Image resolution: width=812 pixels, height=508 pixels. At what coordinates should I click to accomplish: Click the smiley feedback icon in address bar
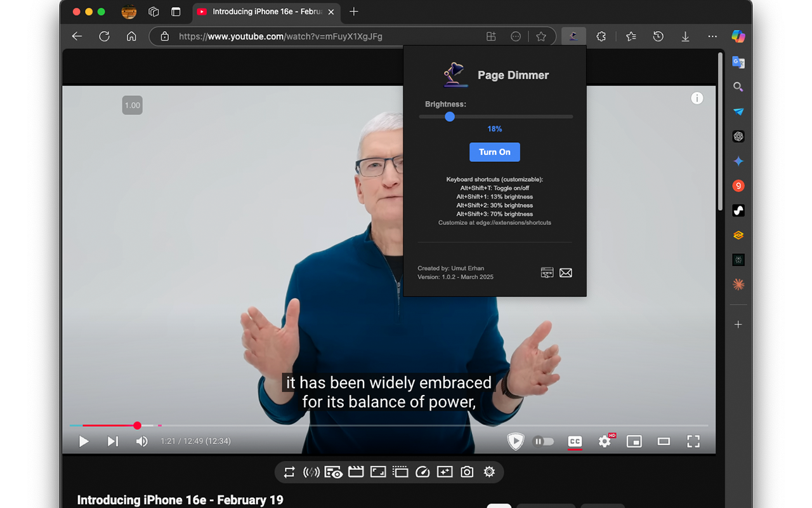(x=516, y=36)
